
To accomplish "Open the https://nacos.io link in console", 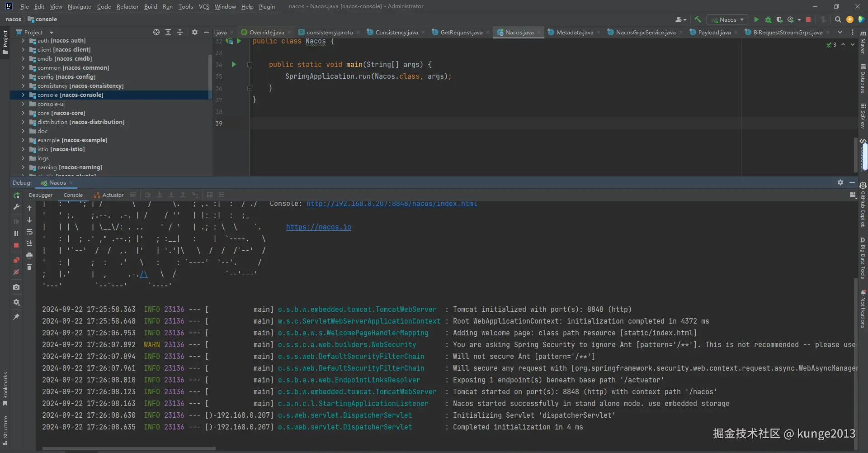I will coord(318,227).
